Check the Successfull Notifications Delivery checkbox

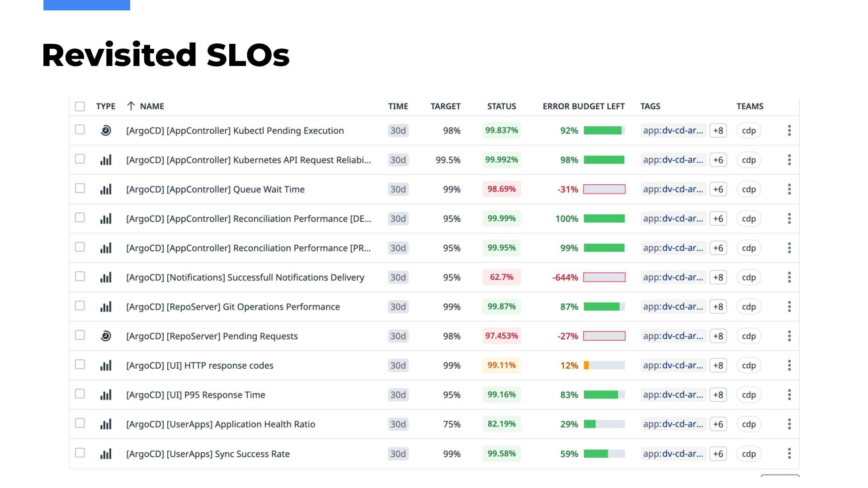tap(80, 277)
